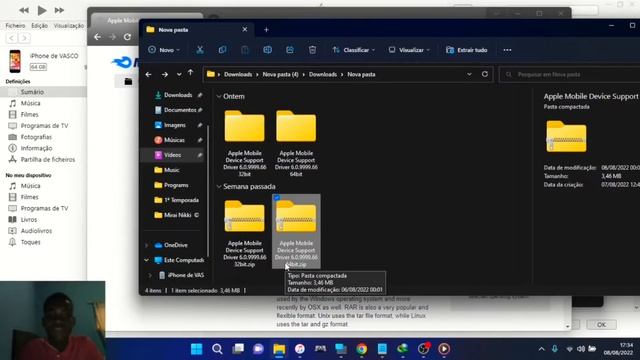Open the Visualizar view dropdown
The image size is (640, 360).
(x=409, y=50)
